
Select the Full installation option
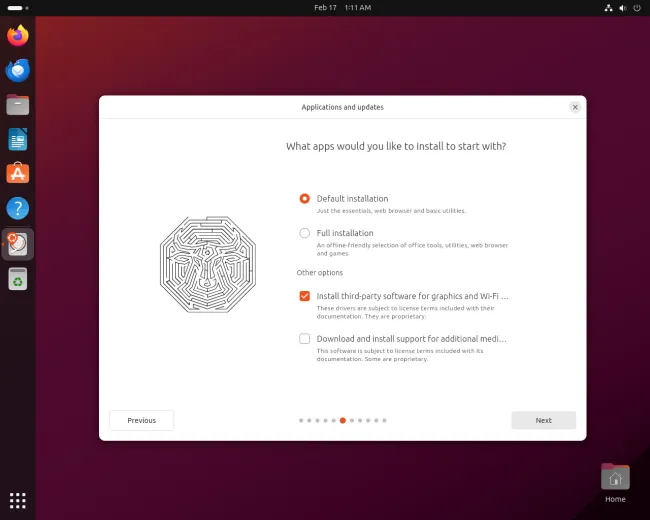pyautogui.click(x=305, y=233)
